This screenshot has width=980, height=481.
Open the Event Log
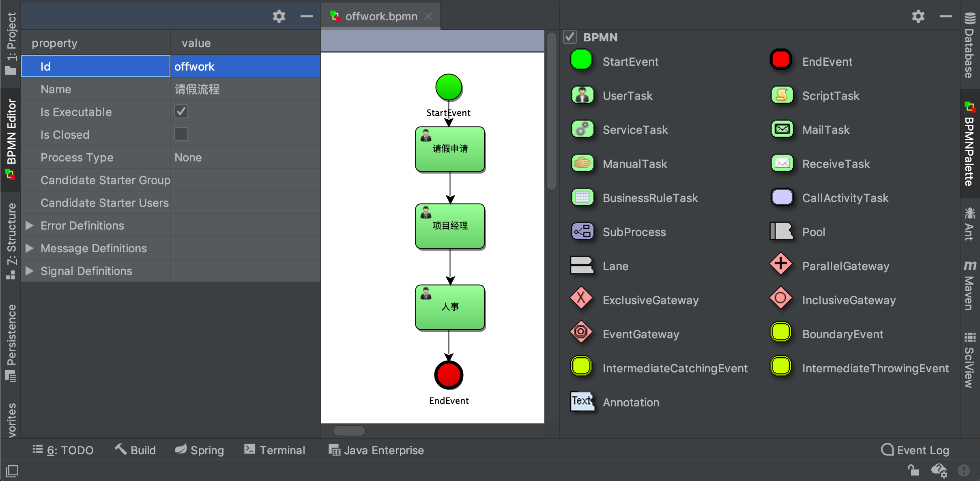915,450
